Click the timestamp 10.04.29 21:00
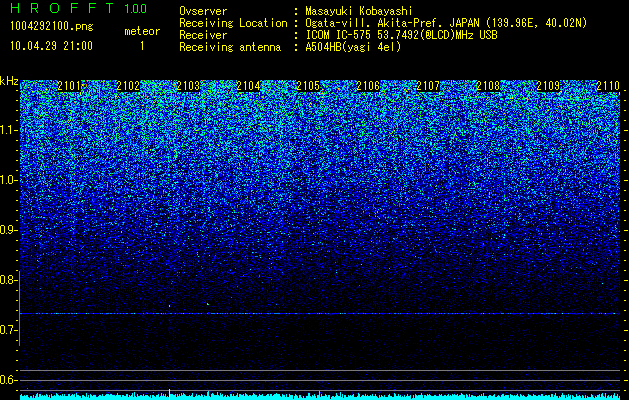The width and height of the screenshot is (629, 400). pos(51,46)
